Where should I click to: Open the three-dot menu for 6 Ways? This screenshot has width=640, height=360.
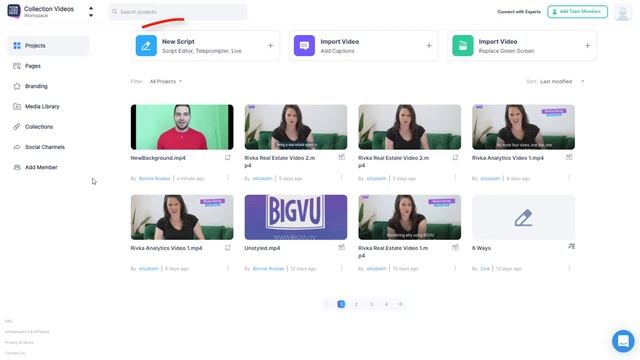(569, 268)
